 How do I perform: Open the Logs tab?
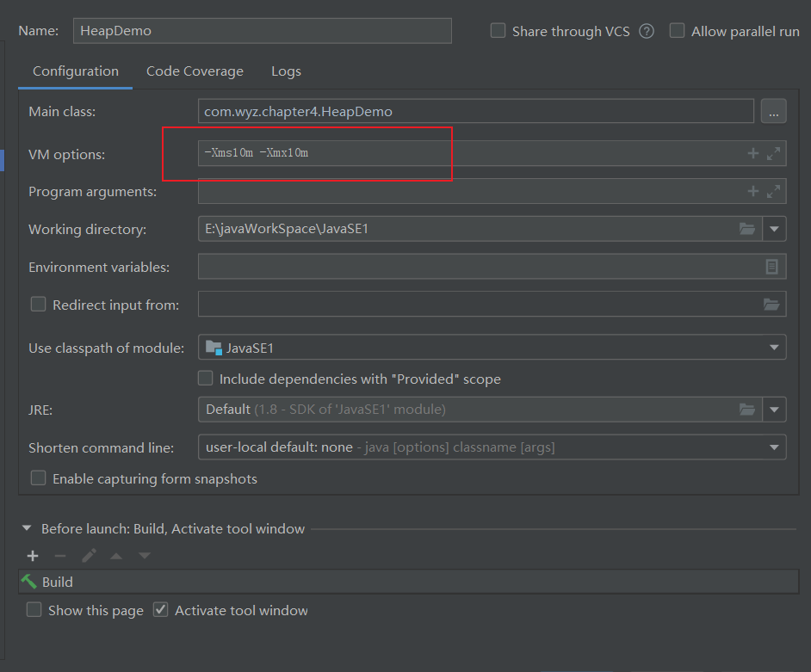286,71
